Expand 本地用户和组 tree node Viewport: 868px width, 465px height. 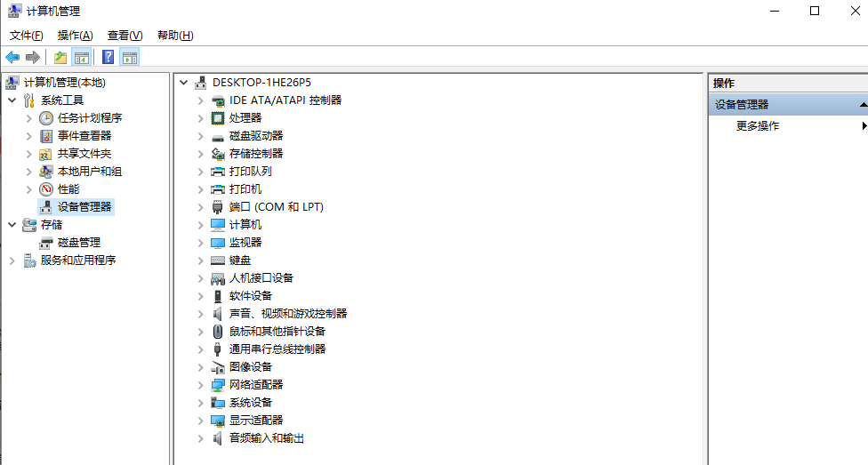pyautogui.click(x=28, y=172)
